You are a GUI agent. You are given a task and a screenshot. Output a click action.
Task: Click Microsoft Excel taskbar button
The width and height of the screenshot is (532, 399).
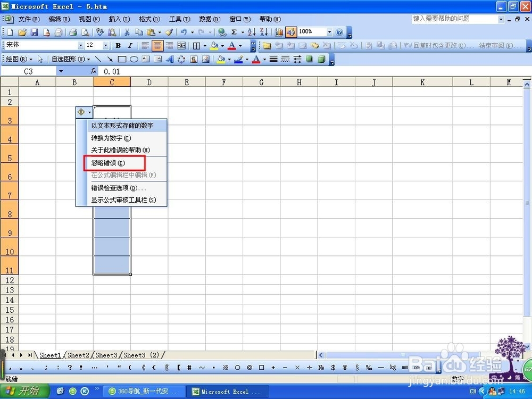click(x=228, y=392)
